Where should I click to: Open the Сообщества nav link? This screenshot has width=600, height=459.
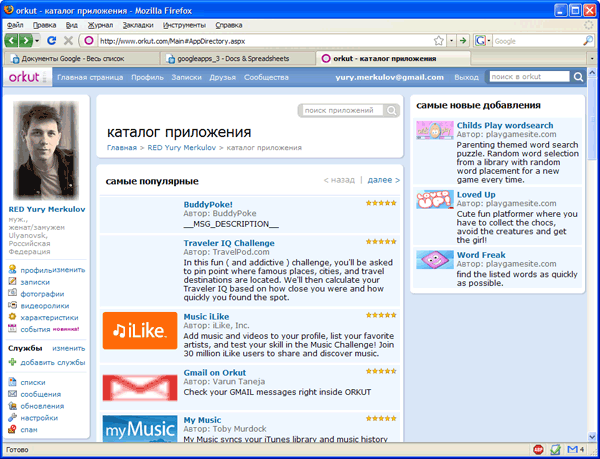tap(266, 77)
